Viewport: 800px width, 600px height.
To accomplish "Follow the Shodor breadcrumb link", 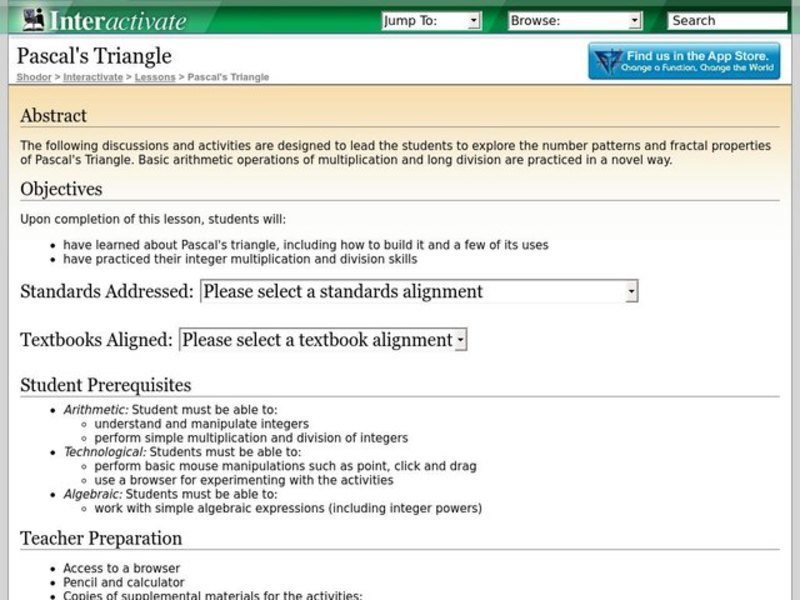I will pyautogui.click(x=31, y=76).
